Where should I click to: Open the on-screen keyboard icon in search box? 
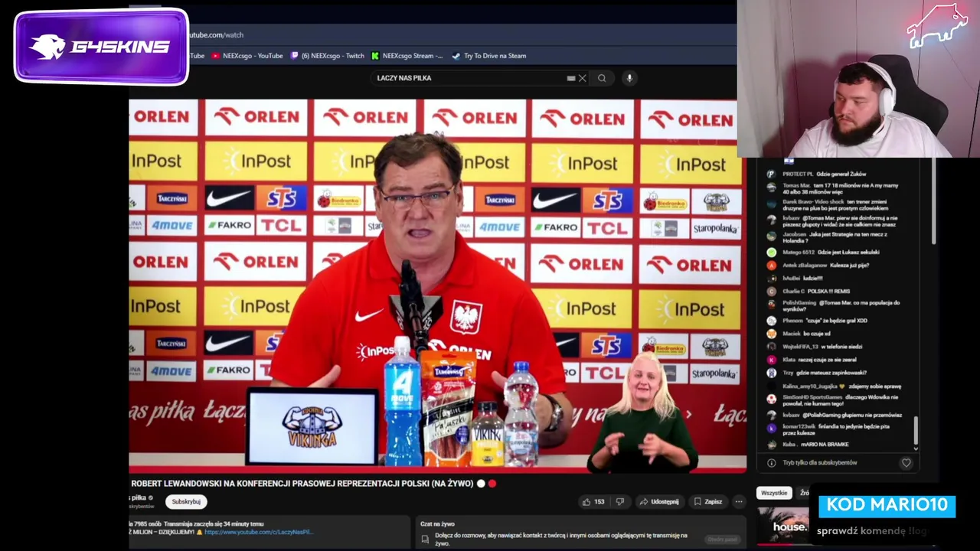(x=570, y=78)
